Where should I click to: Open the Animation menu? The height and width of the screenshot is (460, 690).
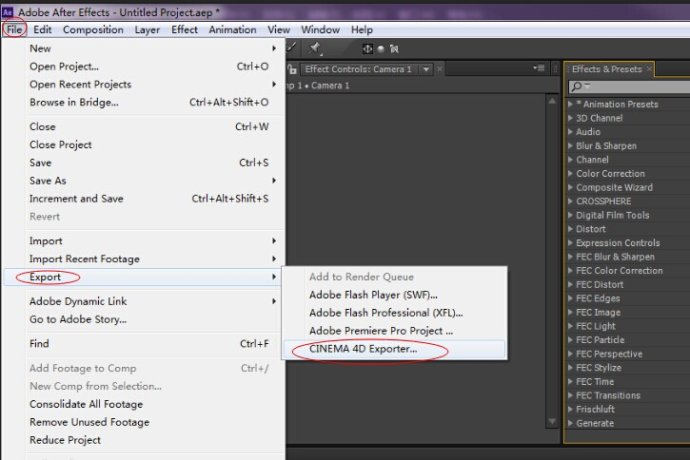pyautogui.click(x=232, y=29)
